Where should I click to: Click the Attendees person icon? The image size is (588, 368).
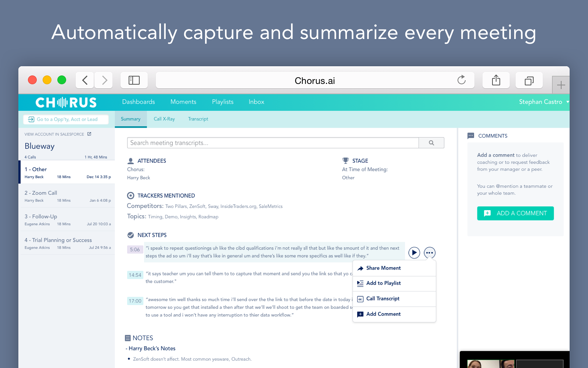pyautogui.click(x=130, y=161)
